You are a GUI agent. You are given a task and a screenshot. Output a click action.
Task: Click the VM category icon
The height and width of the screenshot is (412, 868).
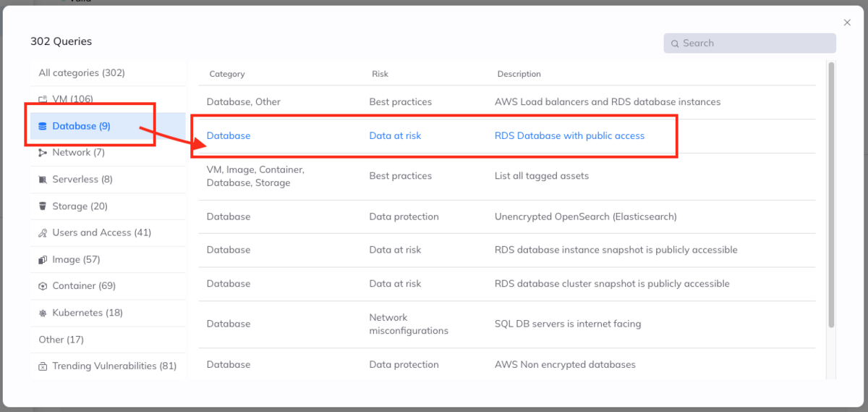[x=43, y=99]
